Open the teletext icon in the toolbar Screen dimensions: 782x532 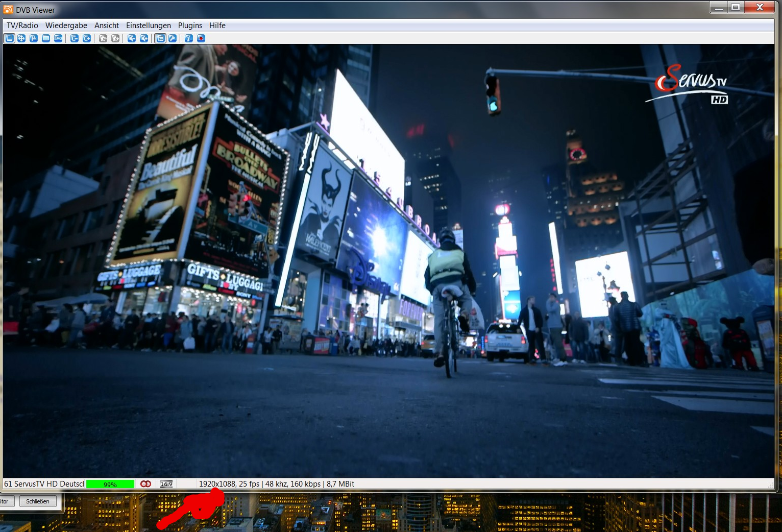click(46, 38)
